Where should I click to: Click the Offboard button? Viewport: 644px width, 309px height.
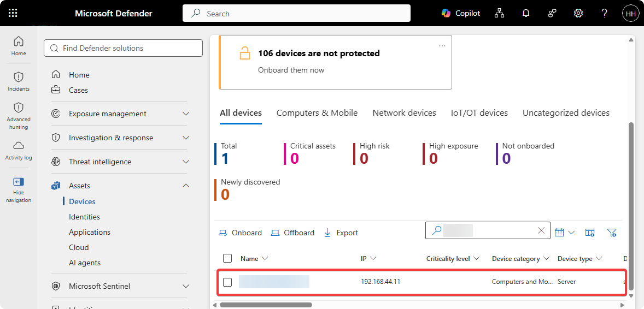(292, 233)
